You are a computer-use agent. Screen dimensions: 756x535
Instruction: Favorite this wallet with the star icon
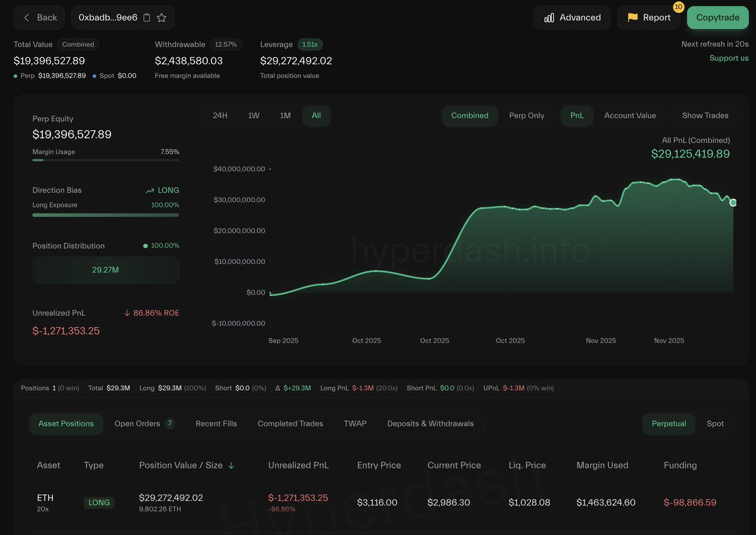(161, 18)
